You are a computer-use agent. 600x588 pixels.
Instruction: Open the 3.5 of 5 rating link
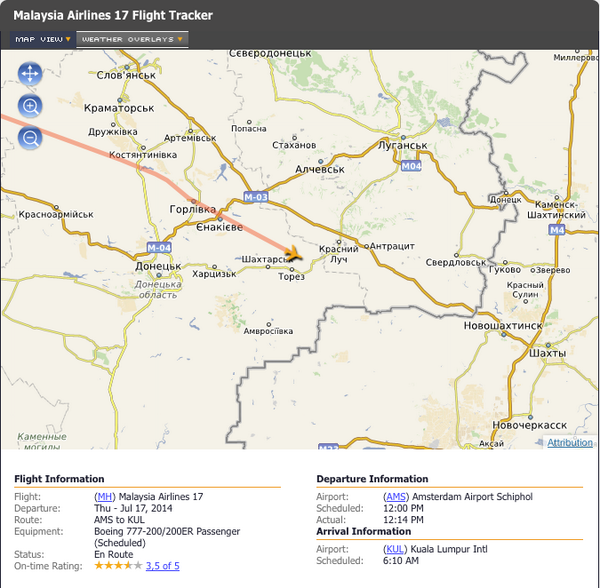pos(163,566)
